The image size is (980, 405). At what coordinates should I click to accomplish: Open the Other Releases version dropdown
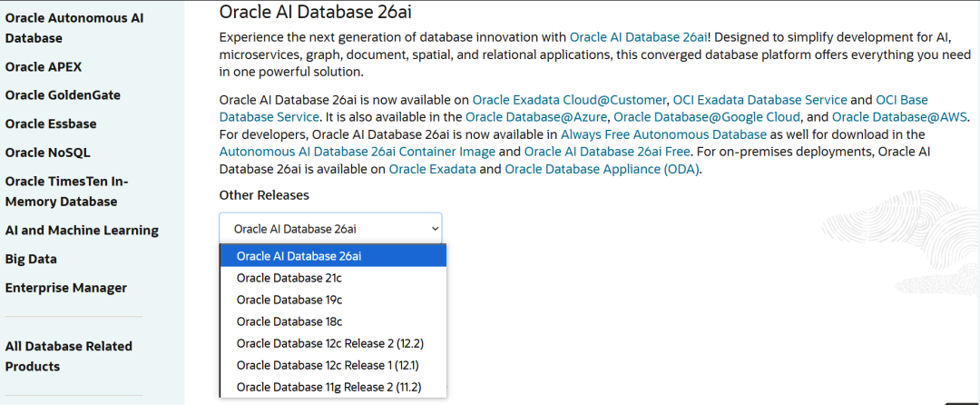click(330, 229)
